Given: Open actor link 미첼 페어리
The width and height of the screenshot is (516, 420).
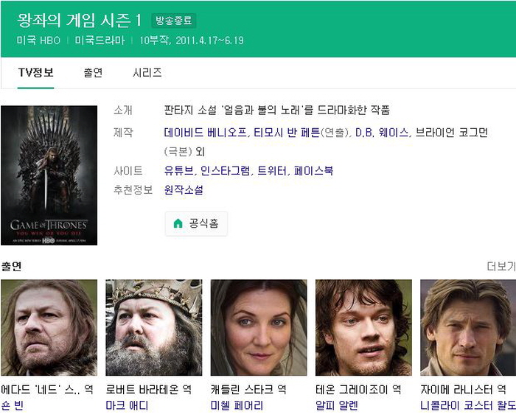Looking at the screenshot, I should tap(237, 405).
